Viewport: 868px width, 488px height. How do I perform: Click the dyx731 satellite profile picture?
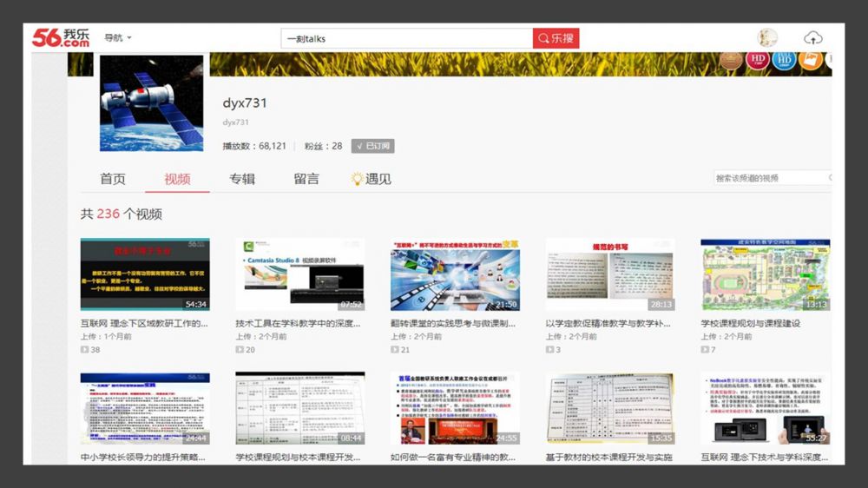[x=152, y=103]
